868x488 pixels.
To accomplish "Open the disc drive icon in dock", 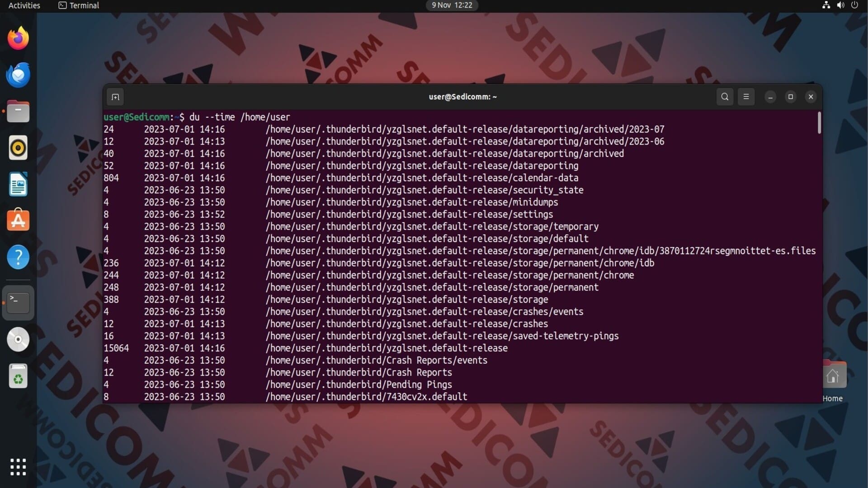I will click(18, 339).
